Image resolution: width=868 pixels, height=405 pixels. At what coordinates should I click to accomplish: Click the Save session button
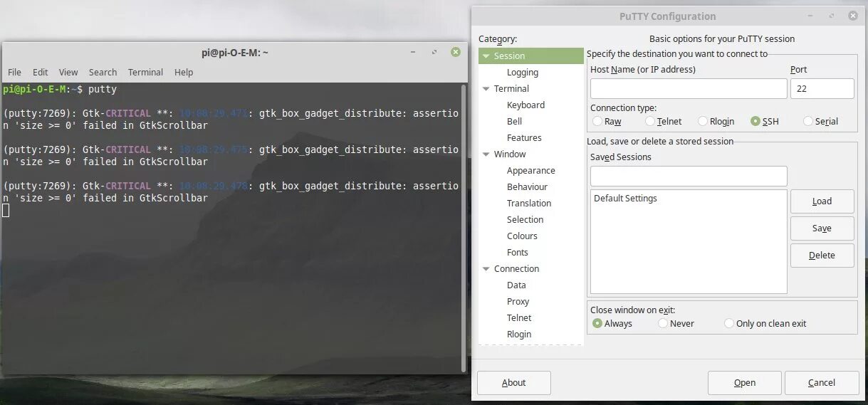point(822,228)
